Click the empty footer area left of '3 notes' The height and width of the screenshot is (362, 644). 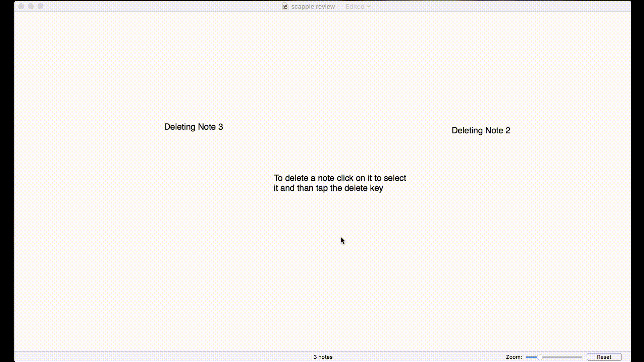click(168, 357)
